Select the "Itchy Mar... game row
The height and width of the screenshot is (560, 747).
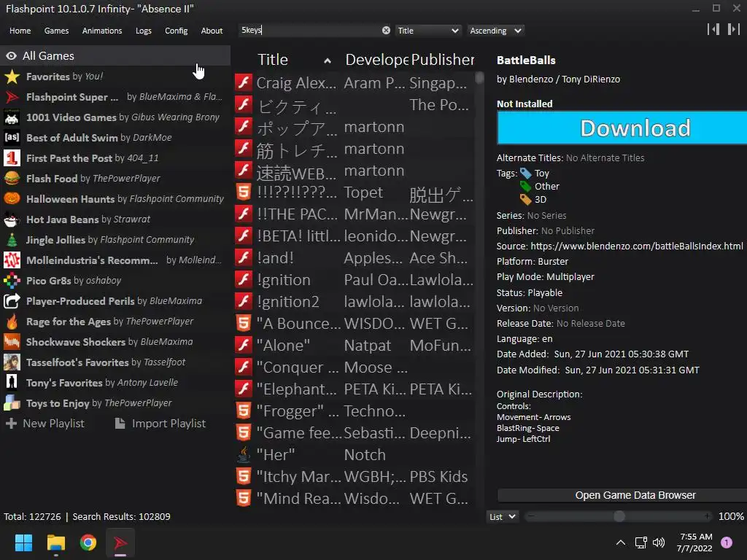[355, 476]
